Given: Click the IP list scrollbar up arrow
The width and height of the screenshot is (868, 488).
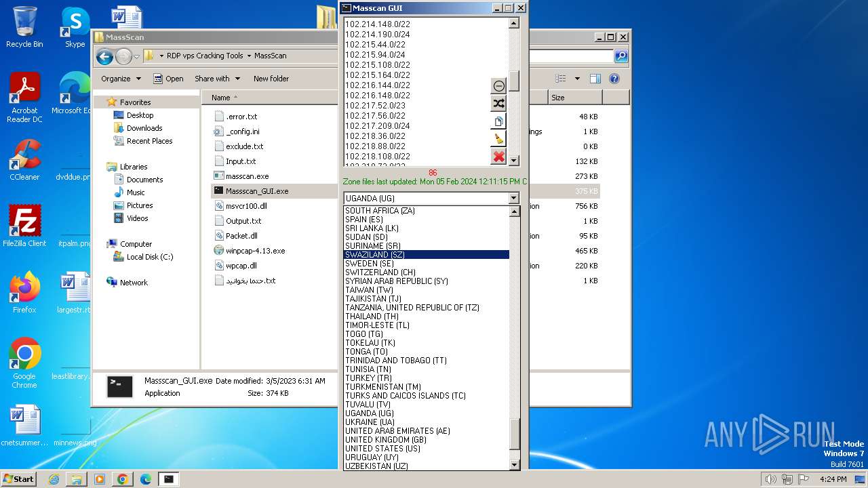Looking at the screenshot, I should pos(514,24).
